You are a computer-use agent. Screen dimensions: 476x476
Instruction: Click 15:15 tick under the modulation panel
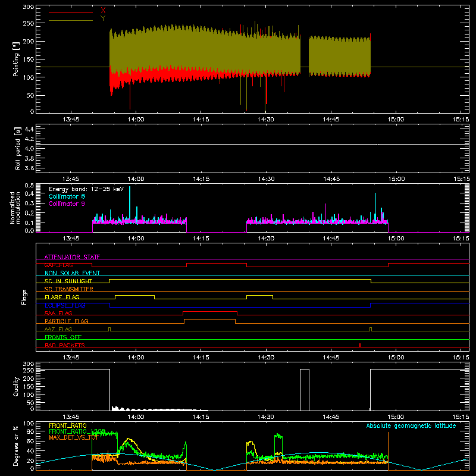[461, 239]
